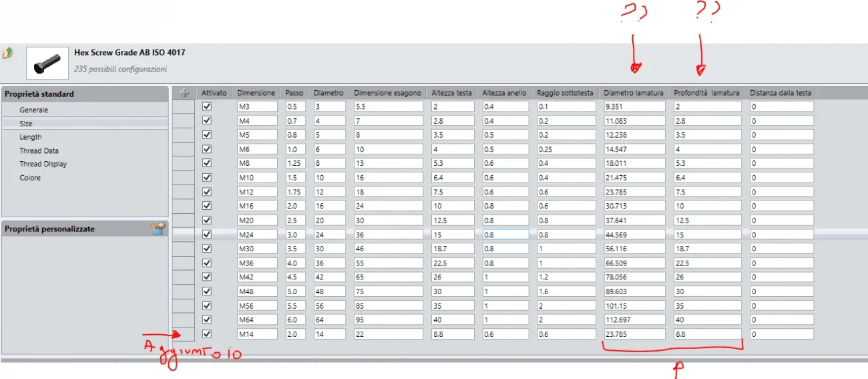
Task: Click the Distanza dalla testa column header
Action: click(781, 93)
